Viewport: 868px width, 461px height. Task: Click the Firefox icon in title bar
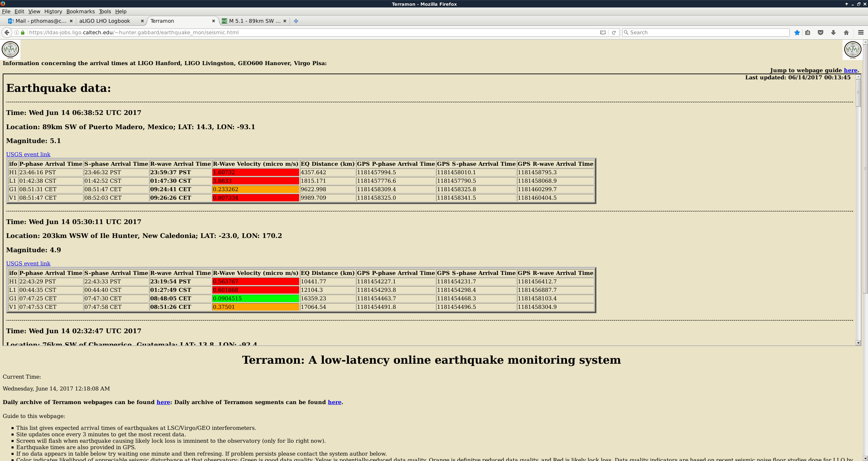coord(3,4)
